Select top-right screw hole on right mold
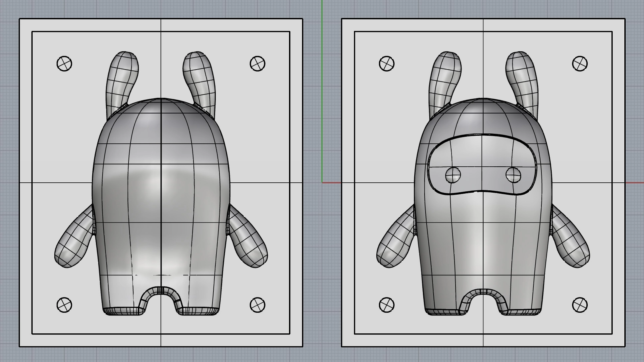Image resolution: width=644 pixels, height=362 pixels. (580, 64)
